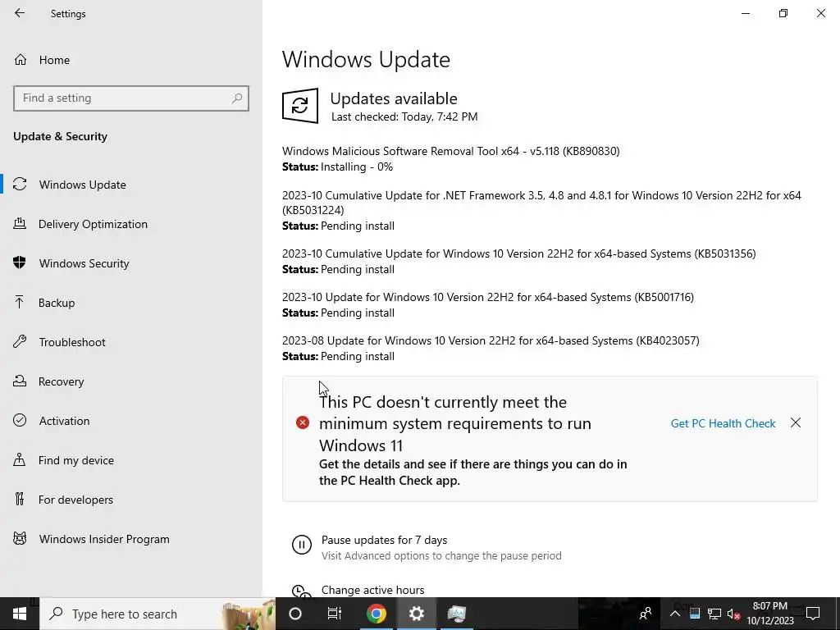Dismiss the Windows 11 requirements notice
The height and width of the screenshot is (630, 840).
click(796, 422)
